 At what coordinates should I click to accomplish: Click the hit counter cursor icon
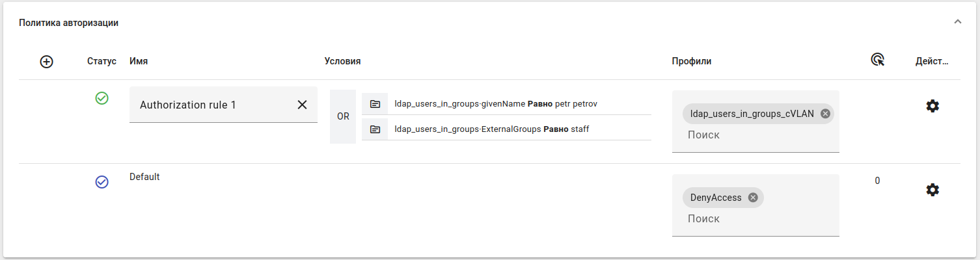pos(877,60)
